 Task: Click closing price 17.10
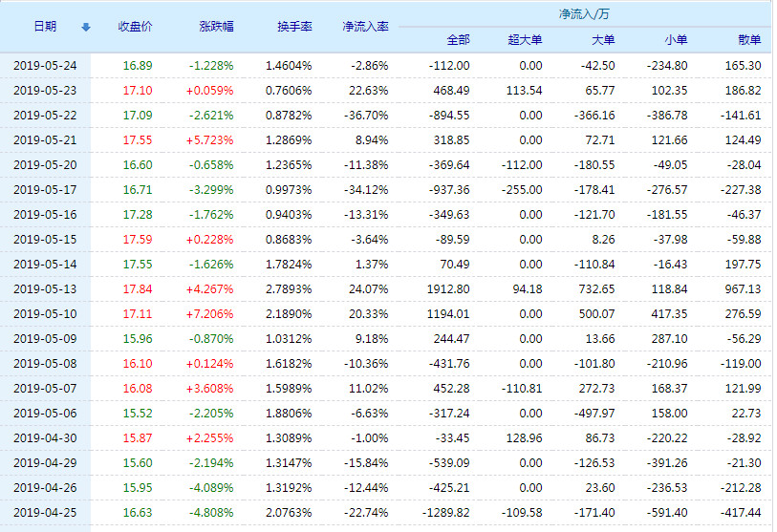point(138,90)
